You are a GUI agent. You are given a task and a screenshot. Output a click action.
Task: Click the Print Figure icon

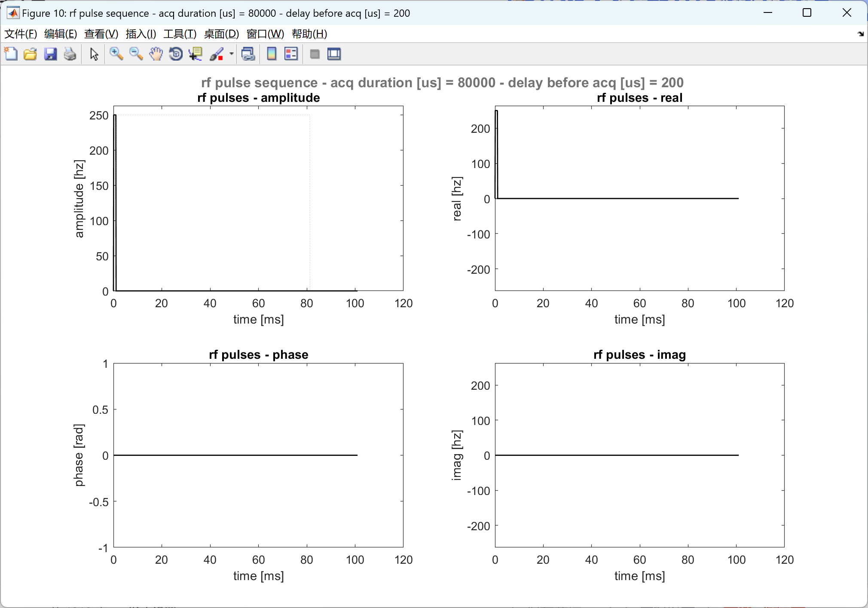70,54
